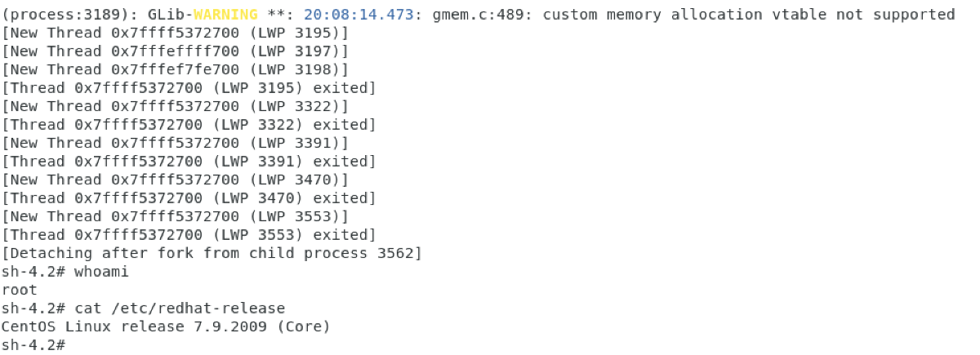
Task: Click the CentOS Linux release 7.9.2009 output
Action: click(x=166, y=327)
